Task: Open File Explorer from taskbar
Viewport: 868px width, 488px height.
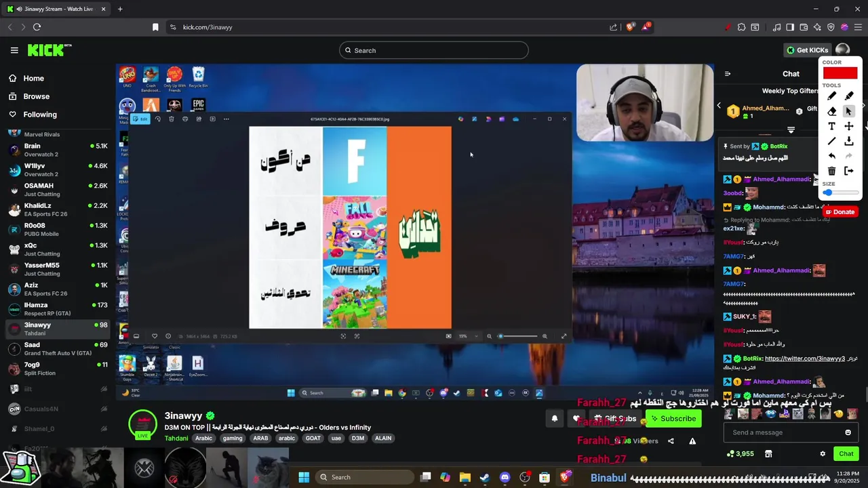Action: point(465,477)
